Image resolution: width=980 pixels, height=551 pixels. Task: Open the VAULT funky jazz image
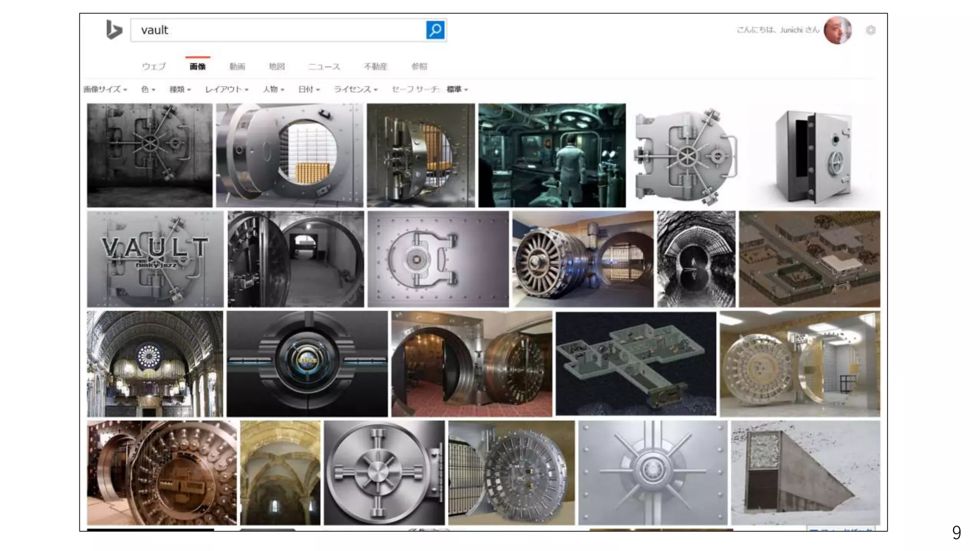click(155, 259)
